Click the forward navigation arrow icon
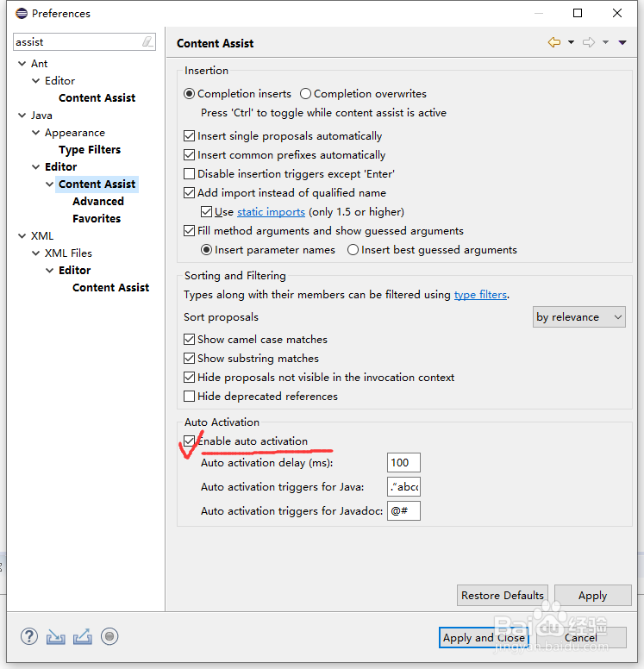644x669 pixels. [589, 42]
